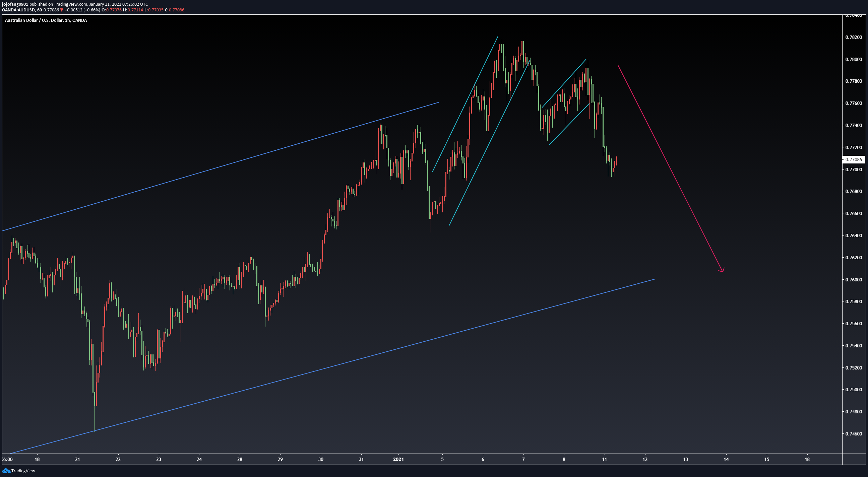Viewport: 868px width, 477px height.
Task: Click the 0.77800 price axis label
Action: pos(854,81)
